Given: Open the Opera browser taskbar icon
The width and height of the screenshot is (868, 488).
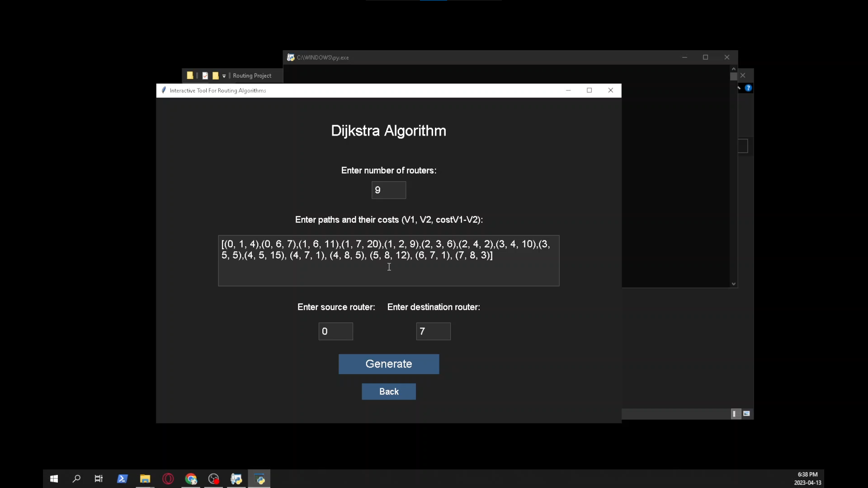Looking at the screenshot, I should click(x=168, y=479).
